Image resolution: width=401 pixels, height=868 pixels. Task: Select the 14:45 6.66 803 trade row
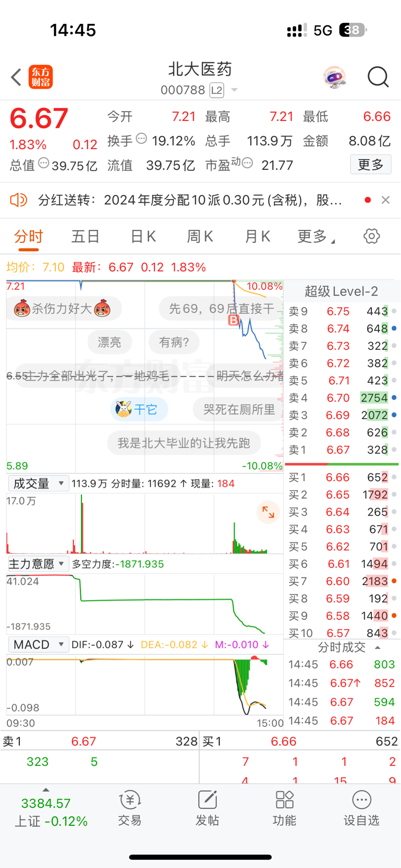(342, 664)
